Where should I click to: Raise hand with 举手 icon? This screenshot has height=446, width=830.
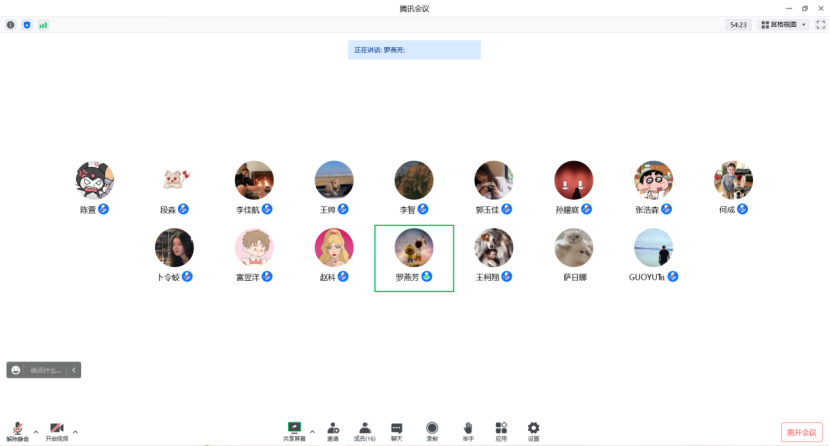click(467, 430)
